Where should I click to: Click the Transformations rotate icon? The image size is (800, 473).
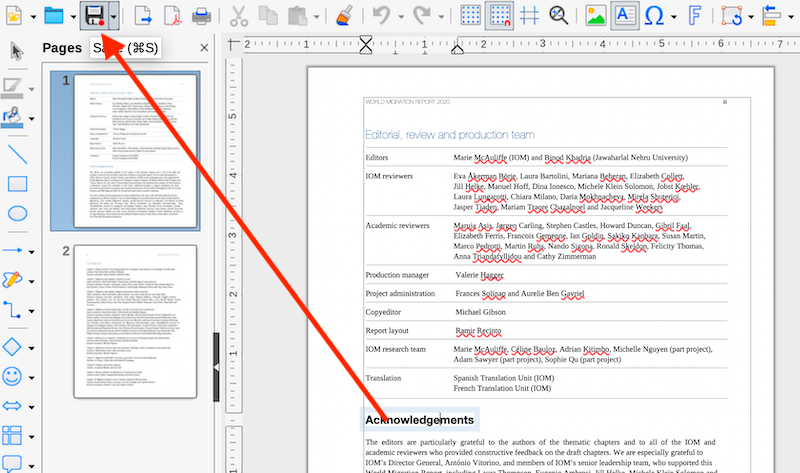732,16
